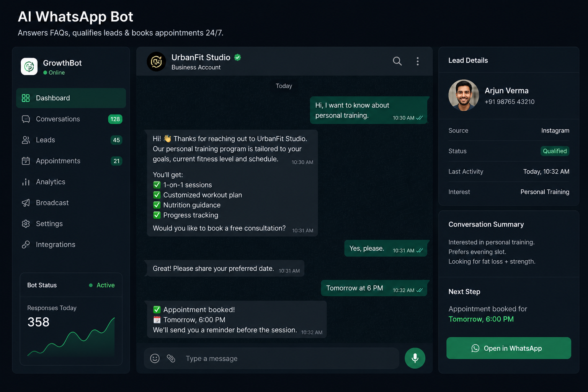
Task: Open the Appointments section
Action: pos(71,161)
